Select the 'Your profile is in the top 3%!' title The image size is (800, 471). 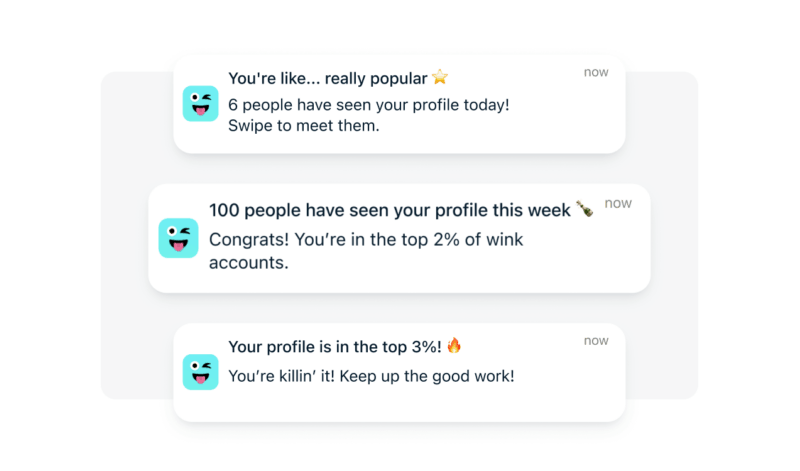(x=334, y=347)
